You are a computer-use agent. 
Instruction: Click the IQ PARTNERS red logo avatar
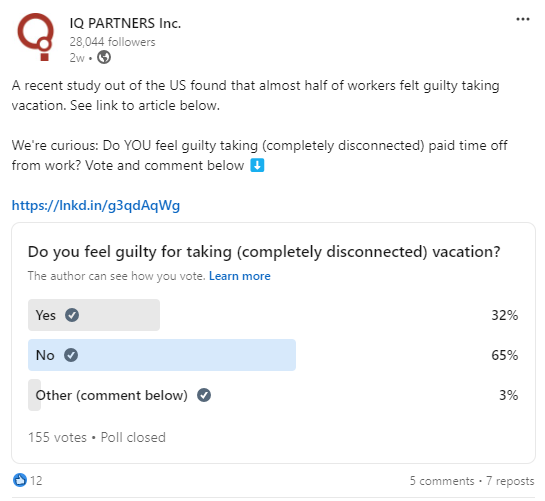pos(36,37)
